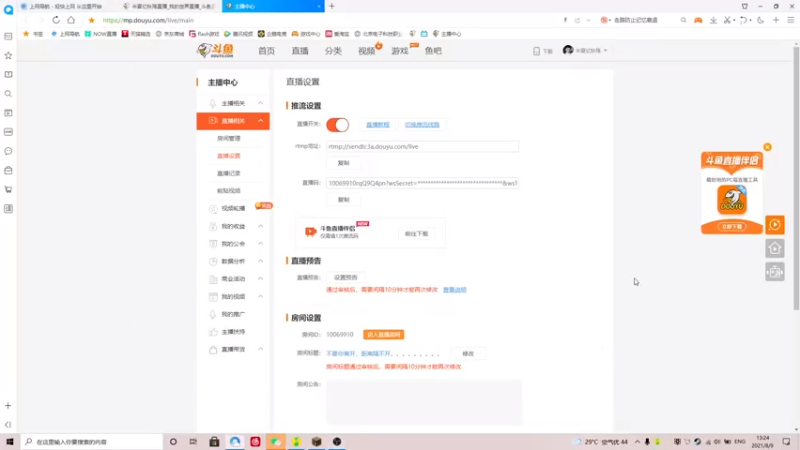Screen dimensions: 800x450
Task: Open 房间管理 in the sidebar
Action: (x=229, y=138)
